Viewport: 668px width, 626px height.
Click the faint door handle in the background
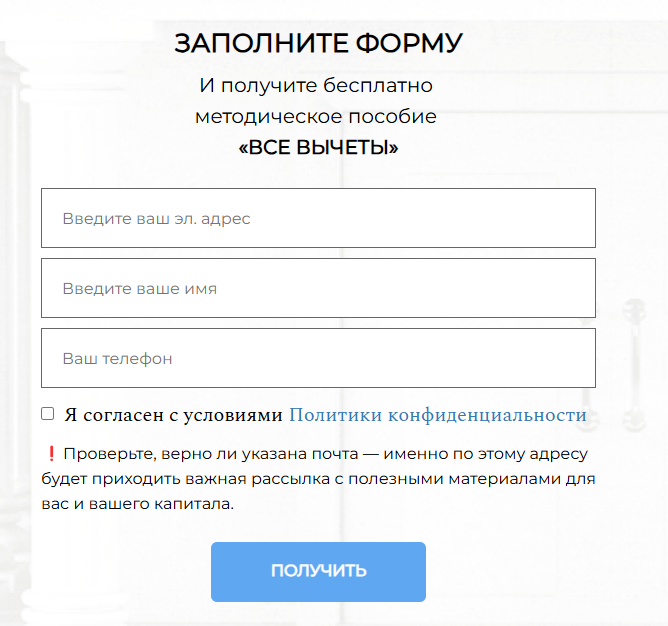pos(635,366)
